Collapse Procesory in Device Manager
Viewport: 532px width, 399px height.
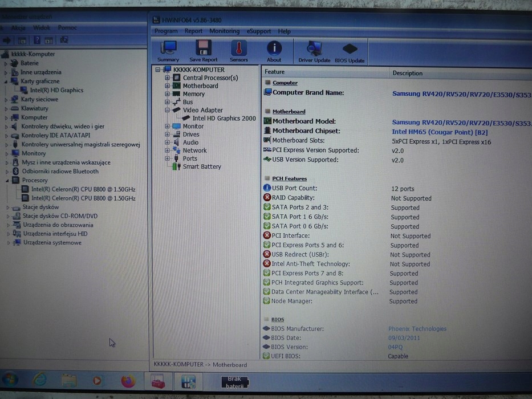(x=7, y=181)
